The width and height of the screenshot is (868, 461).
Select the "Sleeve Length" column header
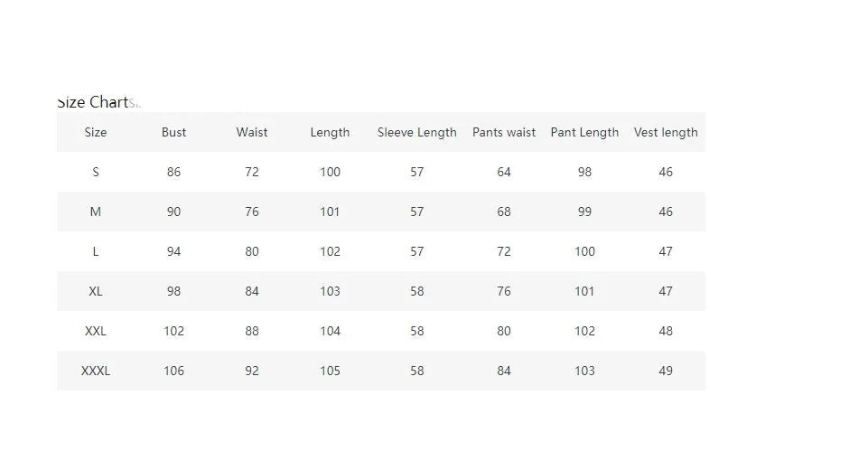pyautogui.click(x=416, y=132)
